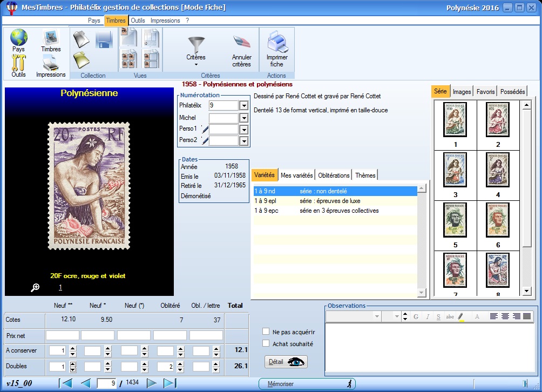
Task: Center-align observations text
Action: (505, 316)
